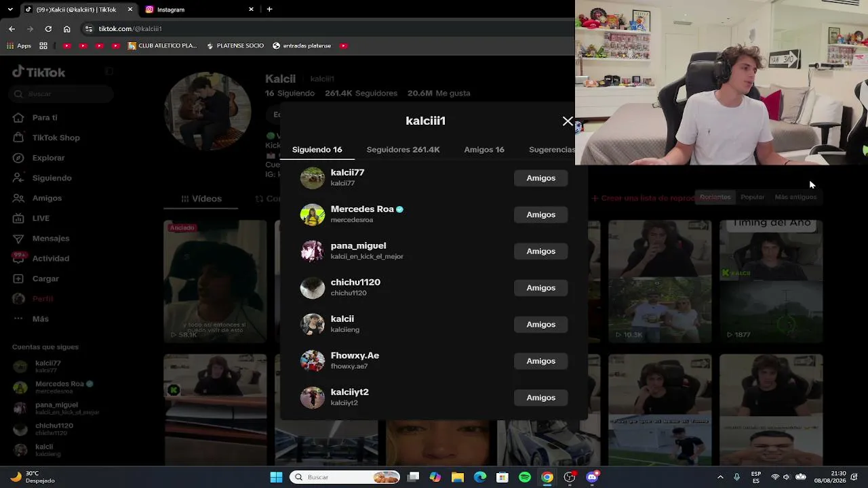This screenshot has width=868, height=488.
Task: Open Mensajes in sidebar
Action: point(51,239)
